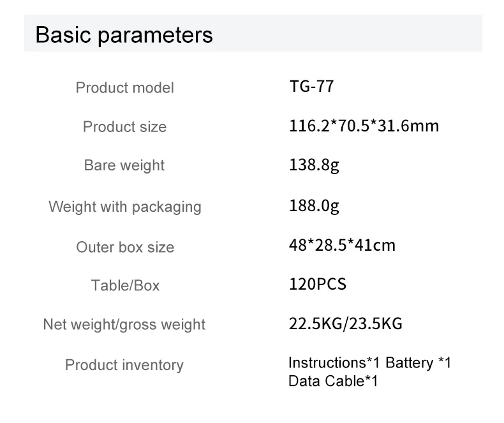Click the 116.2*70.5*31.6mm size value
This screenshot has height=423, width=504.
364,126
